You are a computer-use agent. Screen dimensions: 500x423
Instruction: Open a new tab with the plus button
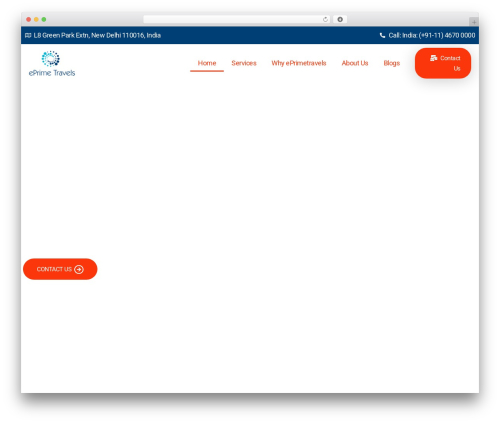[474, 22]
